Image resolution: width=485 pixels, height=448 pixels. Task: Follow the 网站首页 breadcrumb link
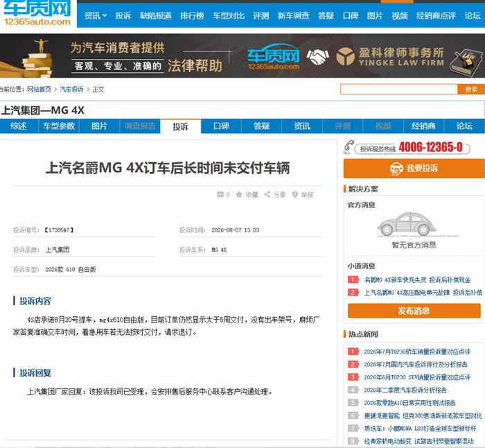pos(39,89)
